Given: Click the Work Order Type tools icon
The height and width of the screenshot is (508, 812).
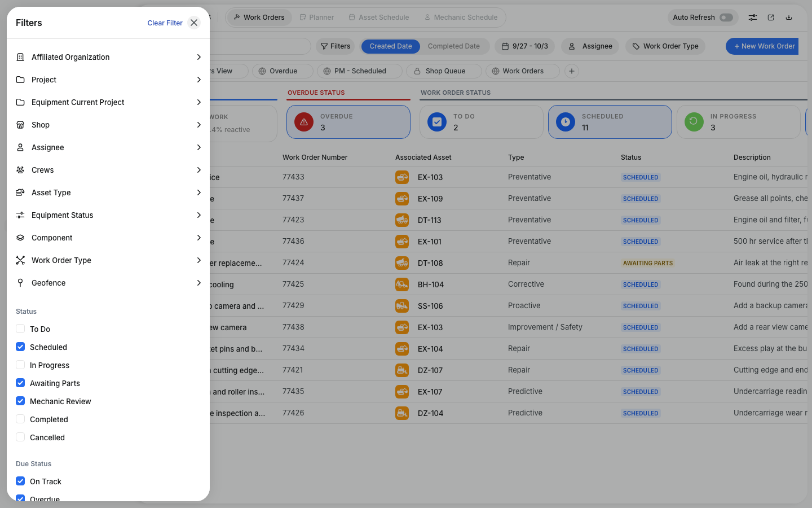Looking at the screenshot, I should [x=20, y=260].
